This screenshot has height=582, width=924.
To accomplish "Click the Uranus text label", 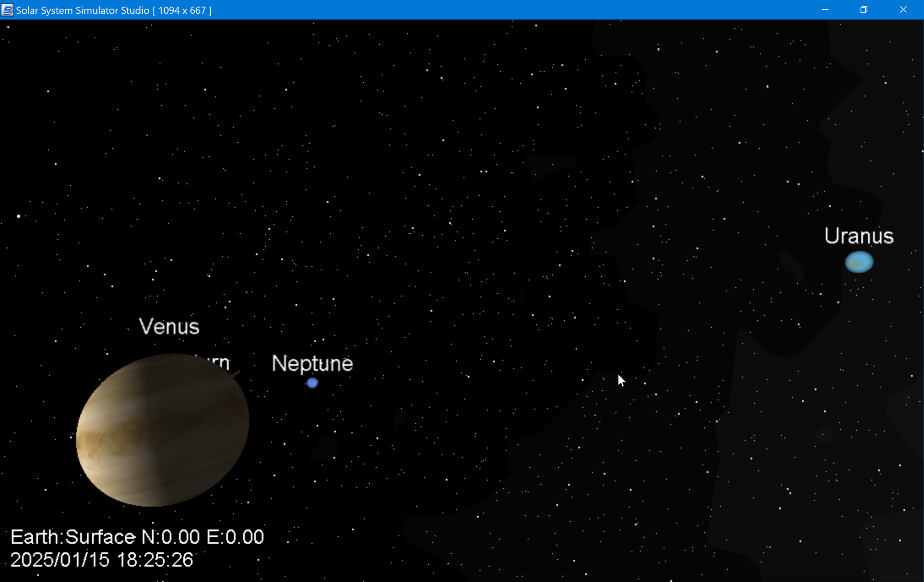I will point(859,236).
